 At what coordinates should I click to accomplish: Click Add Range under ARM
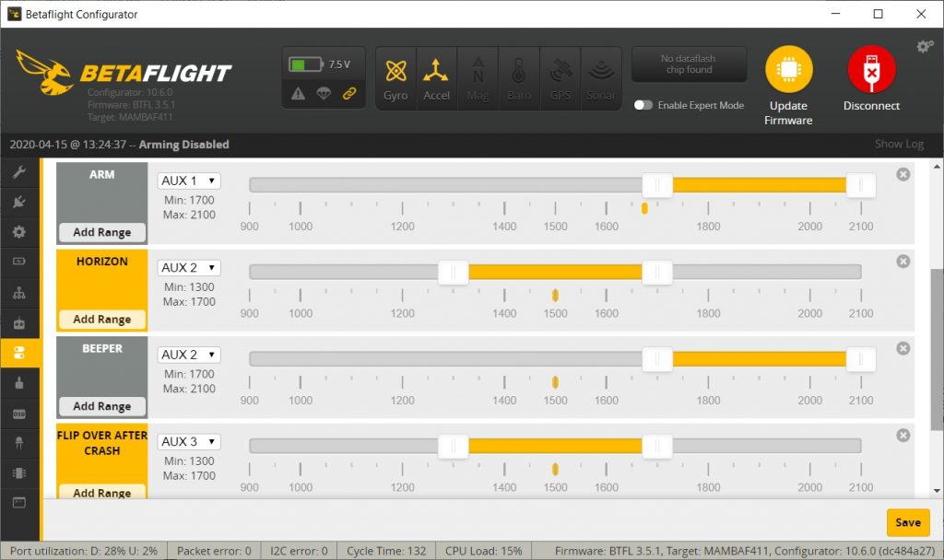(102, 232)
